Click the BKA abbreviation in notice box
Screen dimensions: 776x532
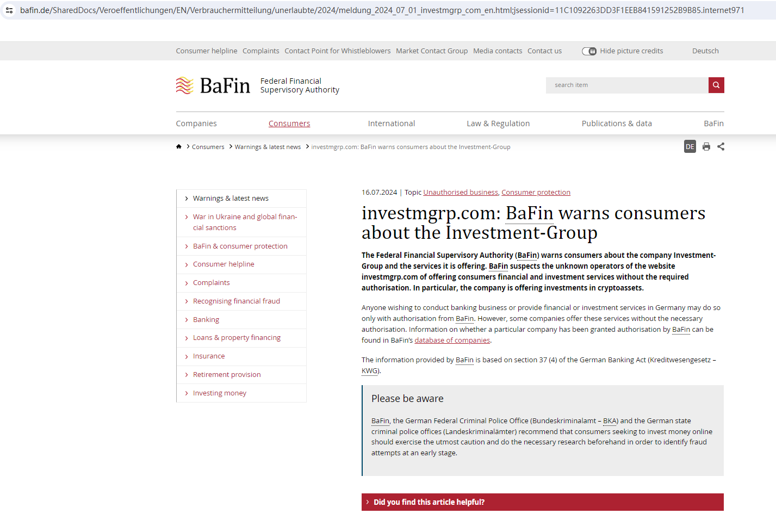(x=610, y=421)
